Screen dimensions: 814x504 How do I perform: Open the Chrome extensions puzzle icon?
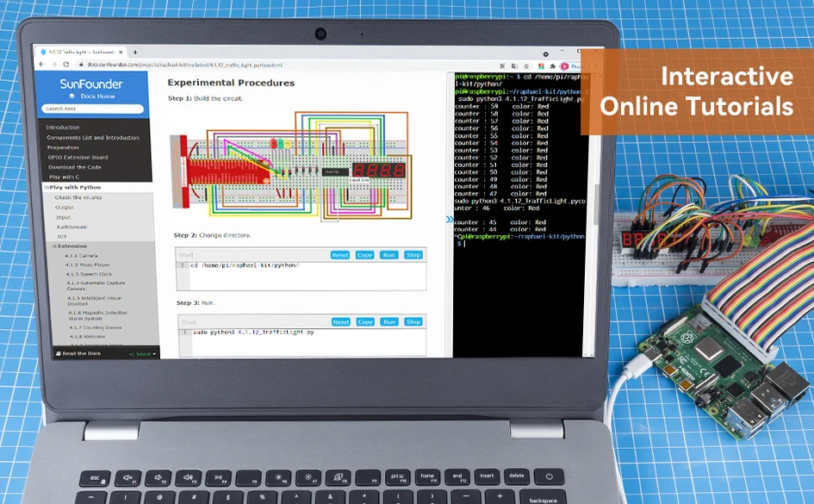(x=553, y=66)
